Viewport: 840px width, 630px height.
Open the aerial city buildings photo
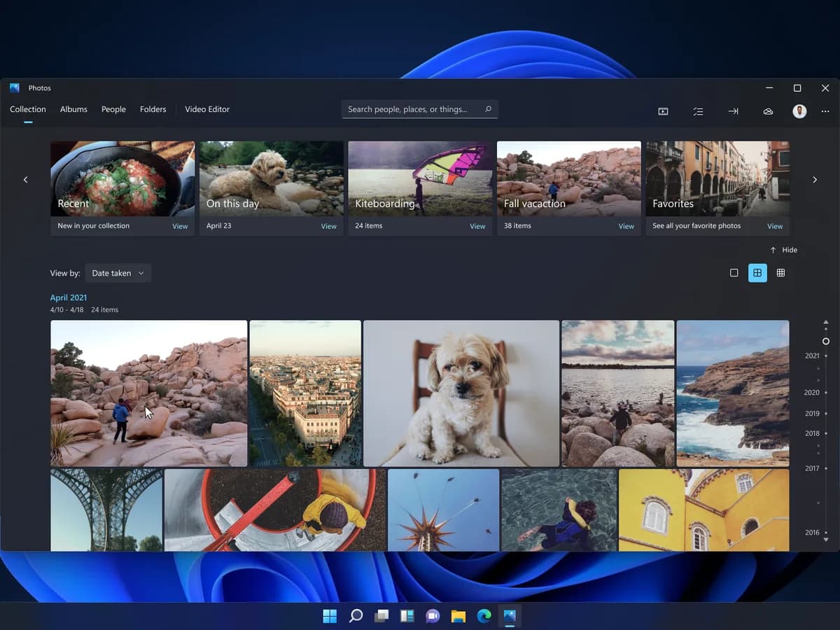point(305,393)
